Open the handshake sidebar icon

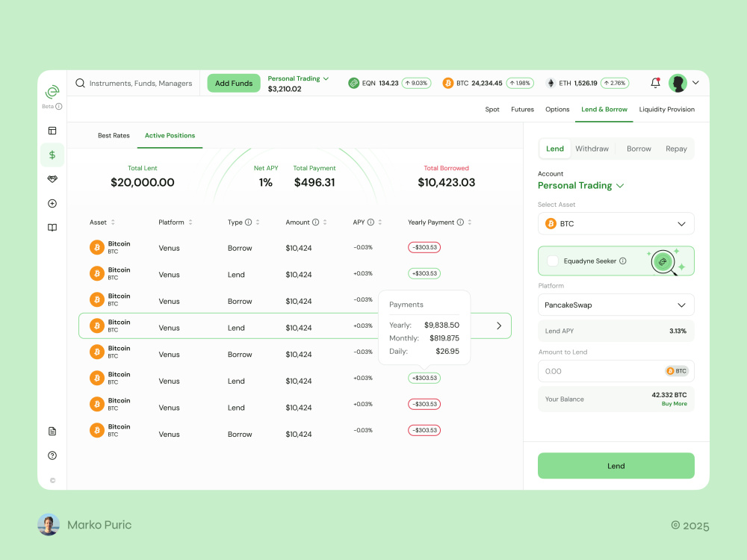(x=52, y=179)
